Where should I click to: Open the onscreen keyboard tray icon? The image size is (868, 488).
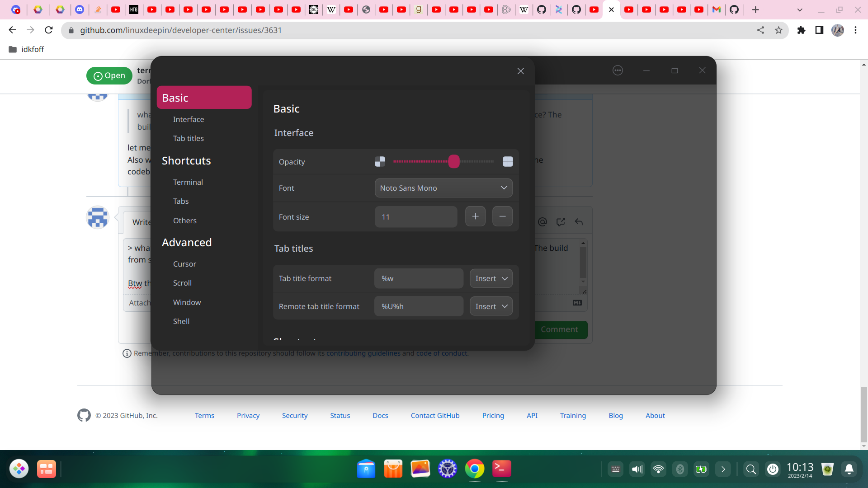click(x=615, y=469)
